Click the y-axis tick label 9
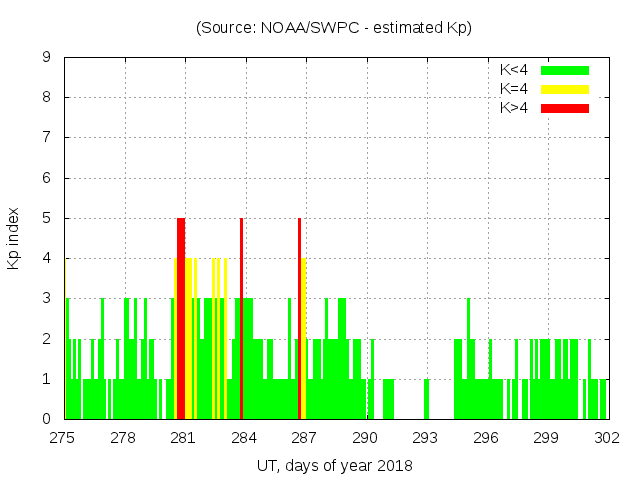 tap(47, 57)
